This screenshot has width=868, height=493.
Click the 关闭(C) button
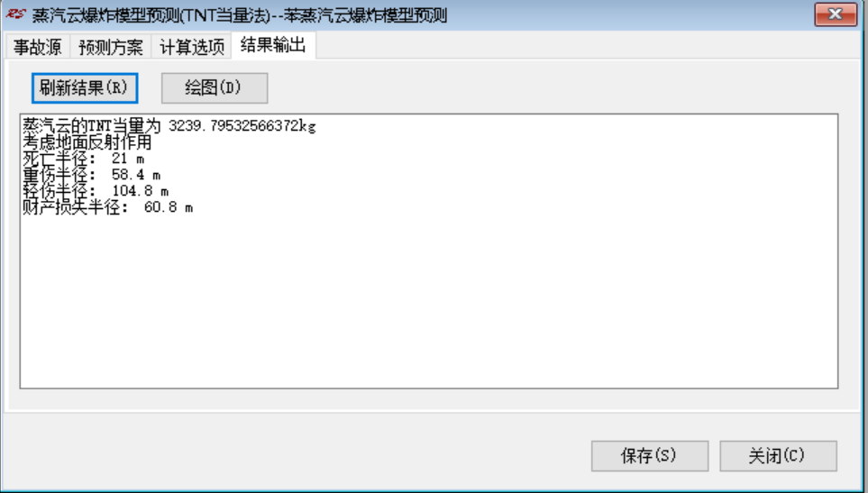778,456
